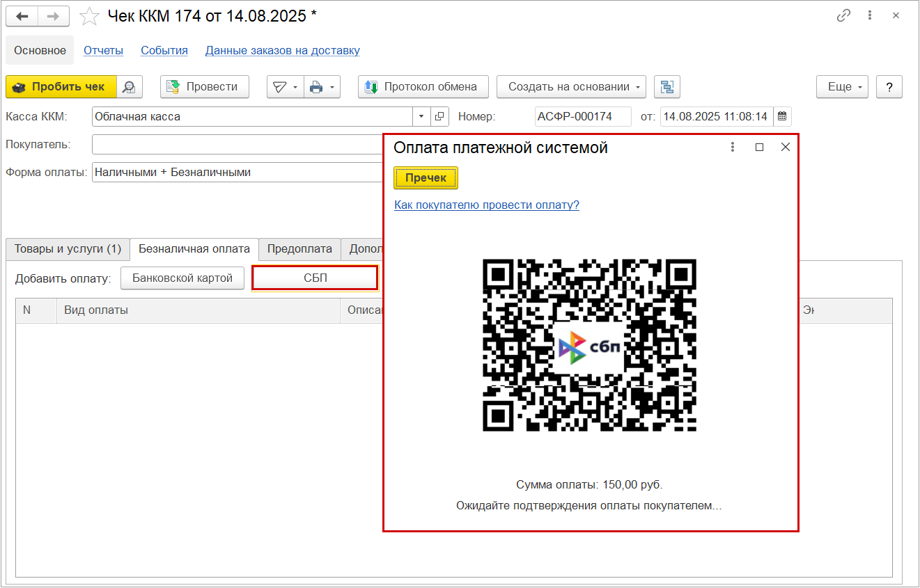920x588 pixels.
Task: Open Протокол обмена
Action: 423,87
